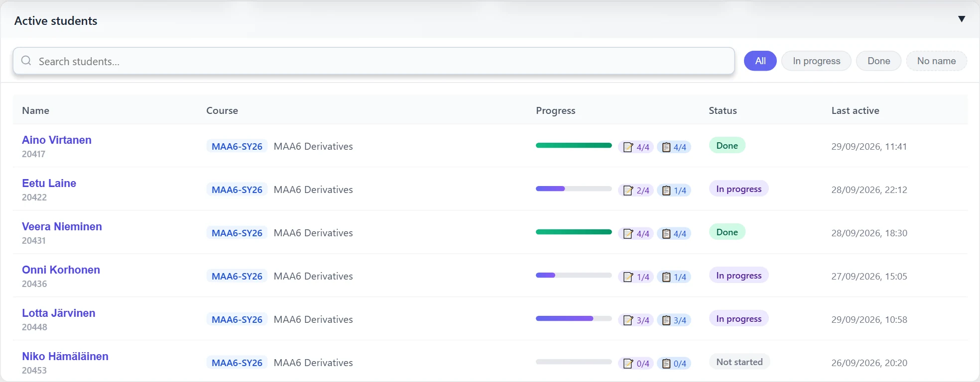
Task: Click Aino Virtanen's MAA6-SY26 course tag
Action: [237, 146]
